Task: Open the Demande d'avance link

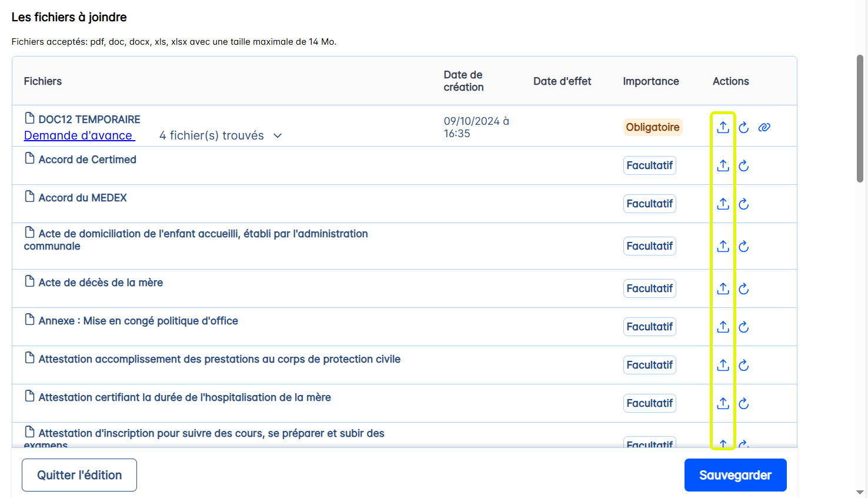Action: coord(79,135)
